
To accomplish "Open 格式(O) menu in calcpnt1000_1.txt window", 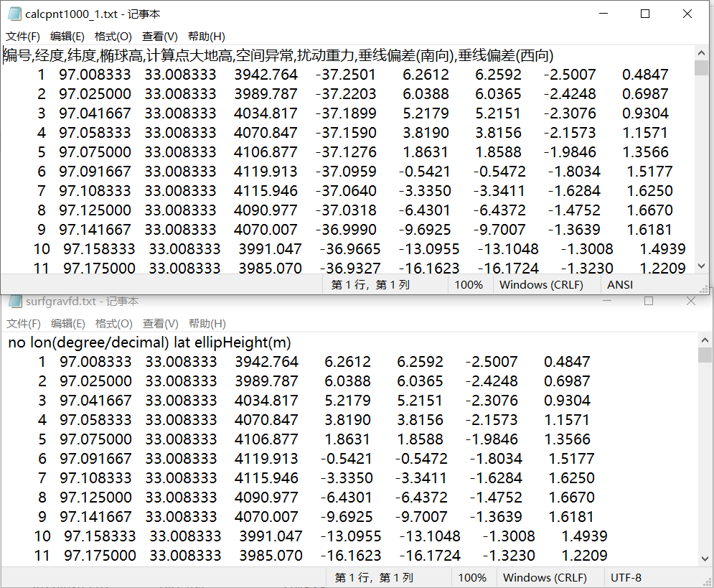I will point(113,37).
